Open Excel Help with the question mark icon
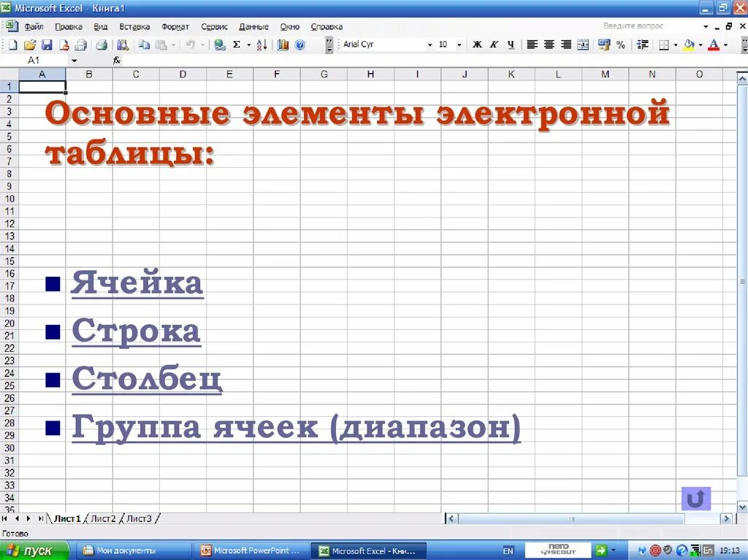Image resolution: width=748 pixels, height=560 pixels. point(300,45)
